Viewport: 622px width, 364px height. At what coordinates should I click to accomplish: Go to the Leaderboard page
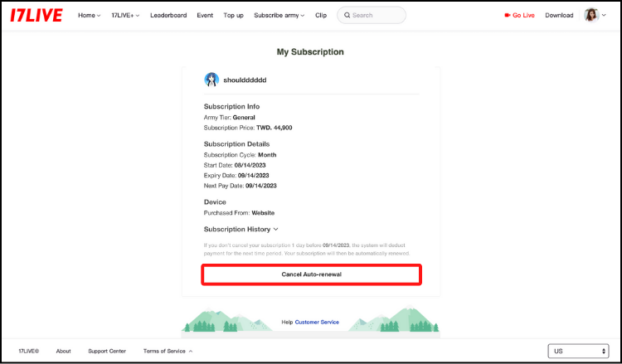[x=168, y=15]
